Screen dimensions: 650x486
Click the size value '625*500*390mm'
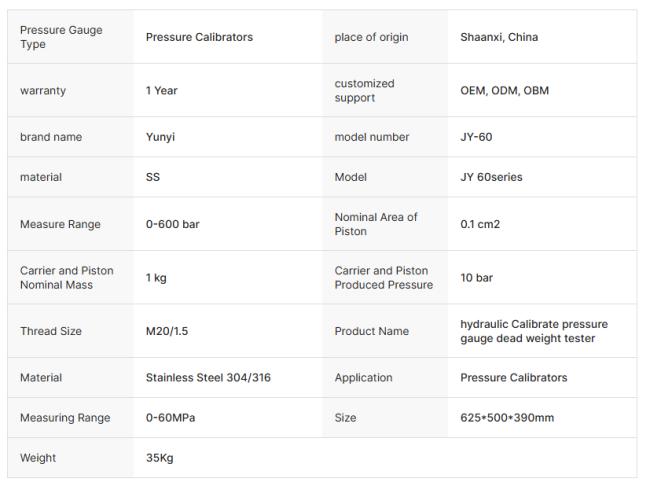507,418
